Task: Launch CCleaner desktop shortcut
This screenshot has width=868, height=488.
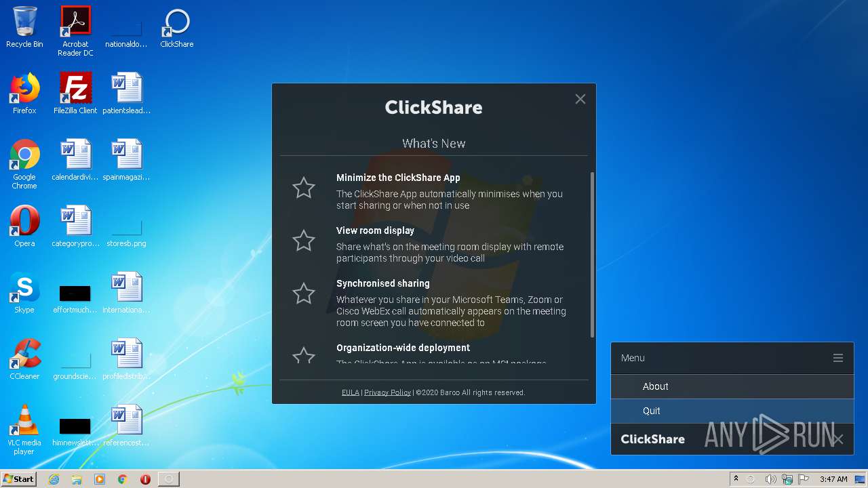Action: (x=24, y=360)
